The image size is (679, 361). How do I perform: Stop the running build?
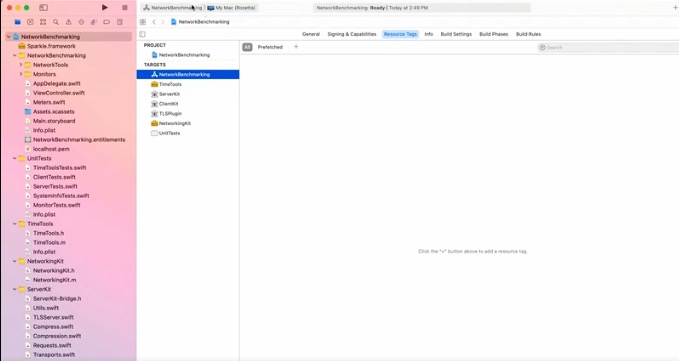(x=125, y=7)
